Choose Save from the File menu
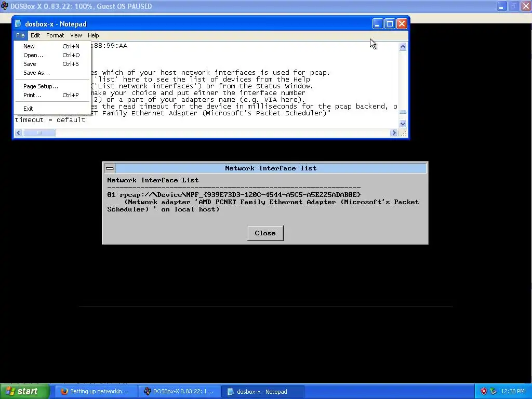 tap(52, 64)
